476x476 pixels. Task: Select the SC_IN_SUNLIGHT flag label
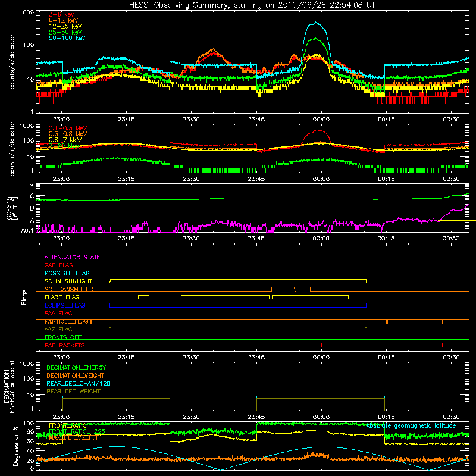pos(68,281)
